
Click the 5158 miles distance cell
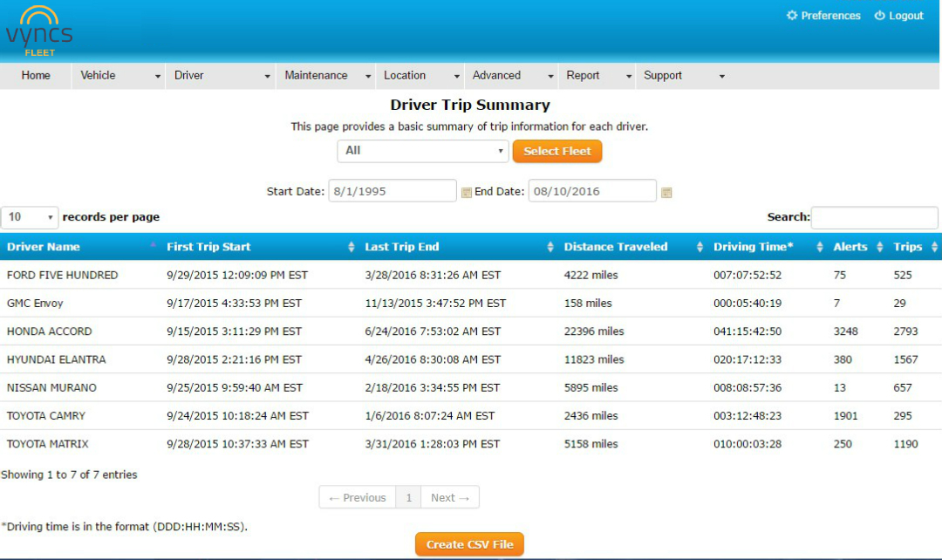tap(590, 444)
